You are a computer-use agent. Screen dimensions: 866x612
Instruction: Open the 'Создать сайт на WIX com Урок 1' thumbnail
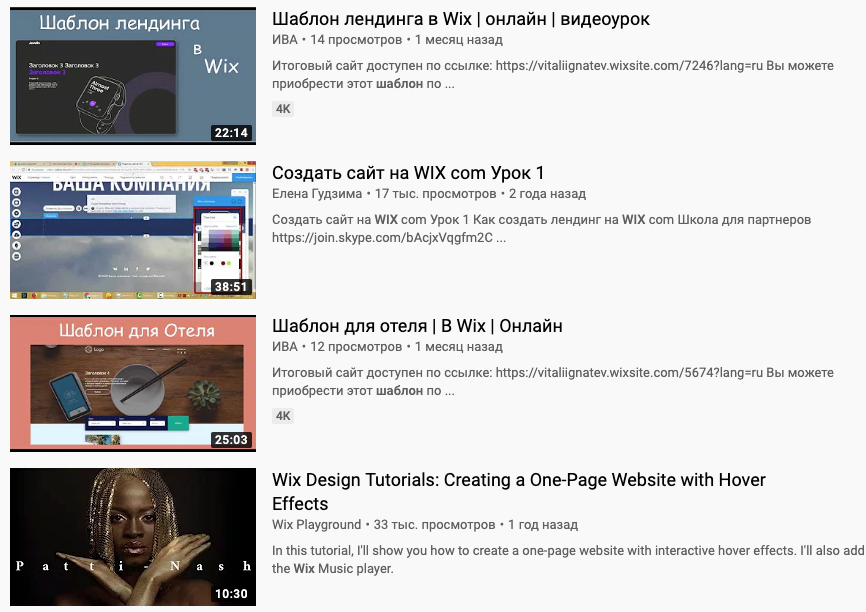pyautogui.click(x=133, y=230)
